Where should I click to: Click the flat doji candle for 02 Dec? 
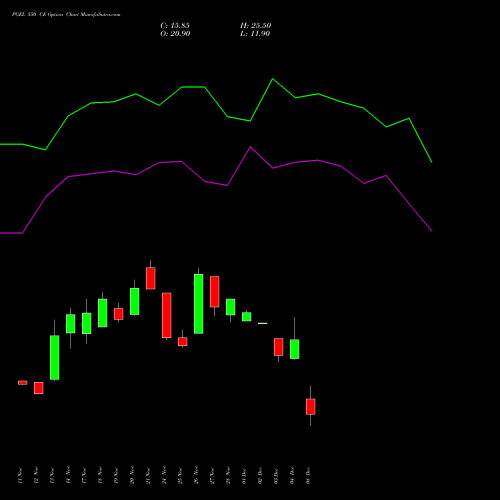pyautogui.click(x=263, y=323)
